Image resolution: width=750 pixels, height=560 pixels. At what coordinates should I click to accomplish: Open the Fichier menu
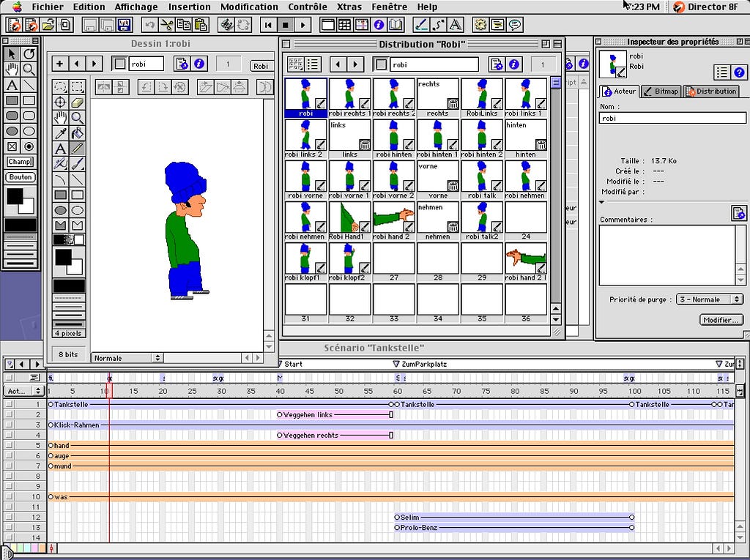48,7
